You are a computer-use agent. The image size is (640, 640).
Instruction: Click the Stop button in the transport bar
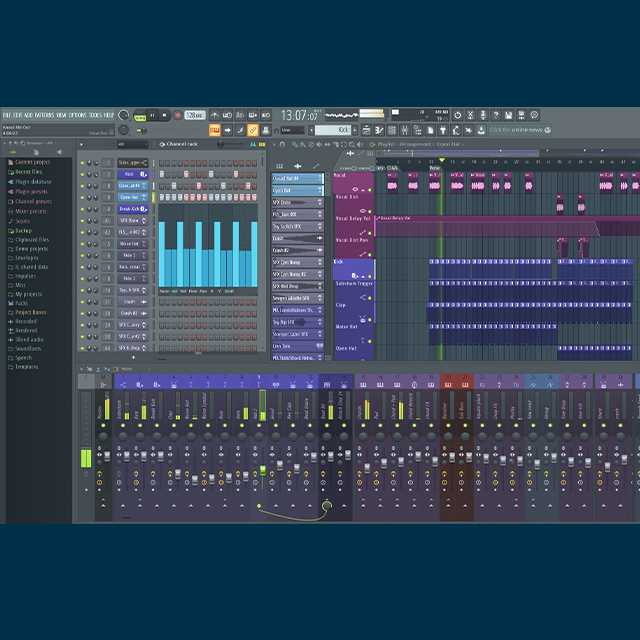pos(165,115)
